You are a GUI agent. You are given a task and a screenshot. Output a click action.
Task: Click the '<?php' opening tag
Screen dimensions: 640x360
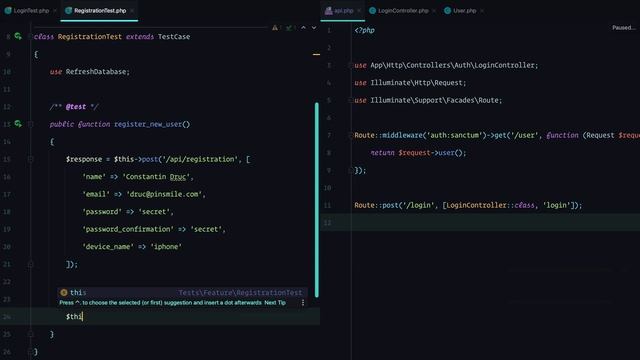[364, 30]
